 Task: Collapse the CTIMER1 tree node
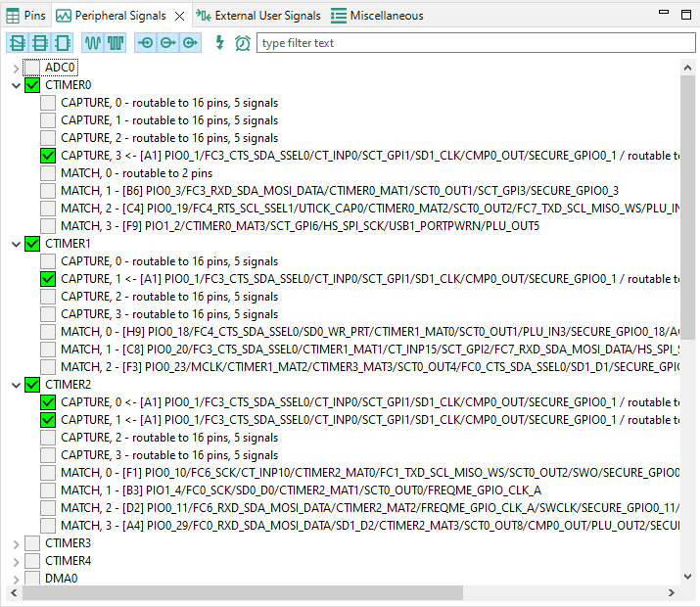[x=16, y=244]
